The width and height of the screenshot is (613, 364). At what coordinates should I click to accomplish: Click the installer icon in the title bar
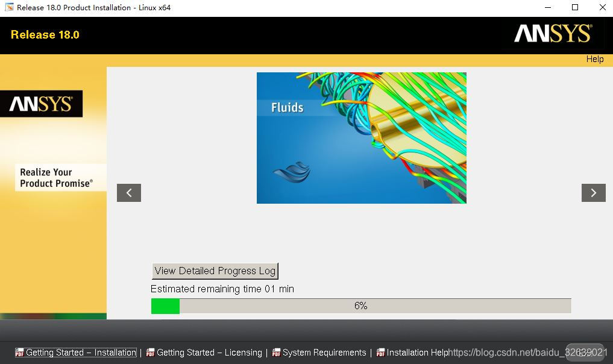click(9, 7)
